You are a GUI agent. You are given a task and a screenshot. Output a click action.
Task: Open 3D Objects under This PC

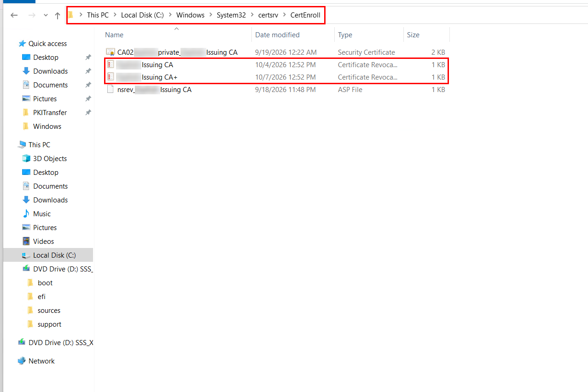coord(50,159)
